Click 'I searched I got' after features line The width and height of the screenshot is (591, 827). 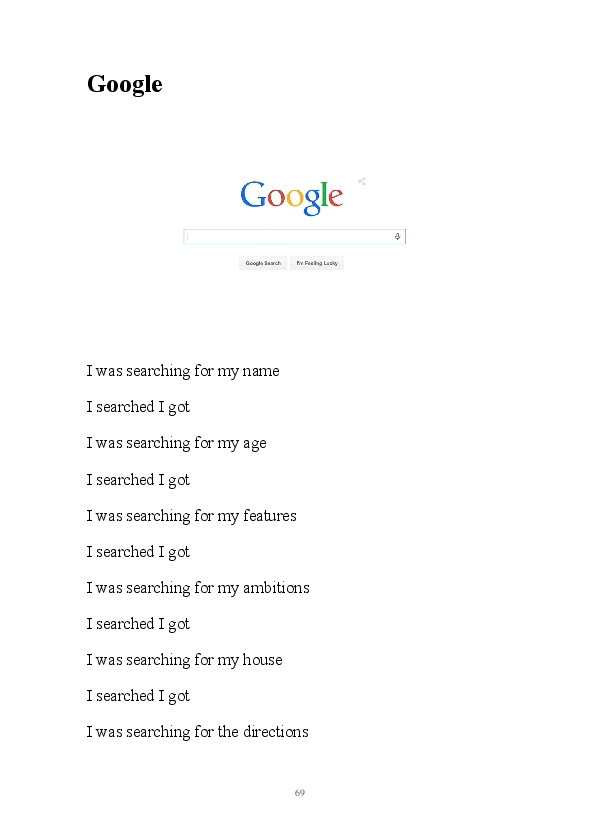pos(138,552)
